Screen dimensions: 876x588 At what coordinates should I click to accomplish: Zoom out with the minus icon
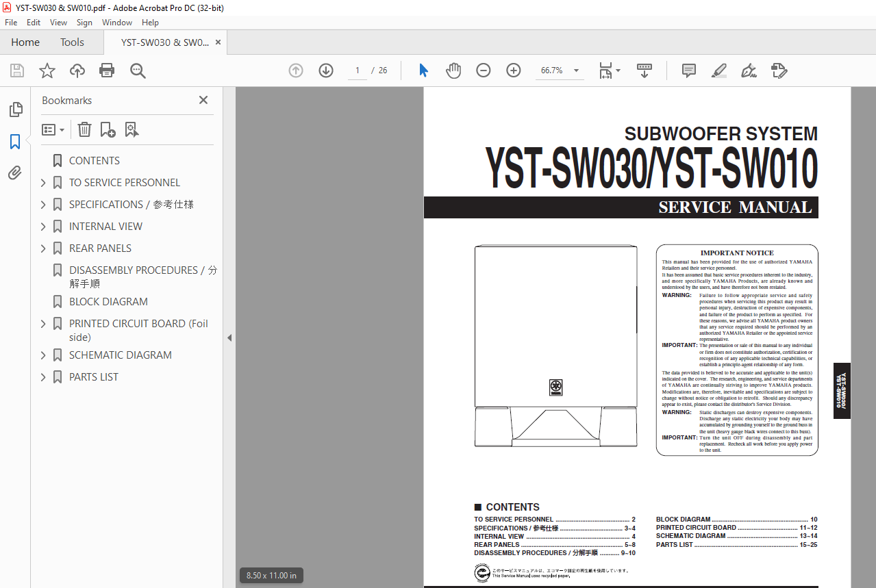click(x=484, y=71)
